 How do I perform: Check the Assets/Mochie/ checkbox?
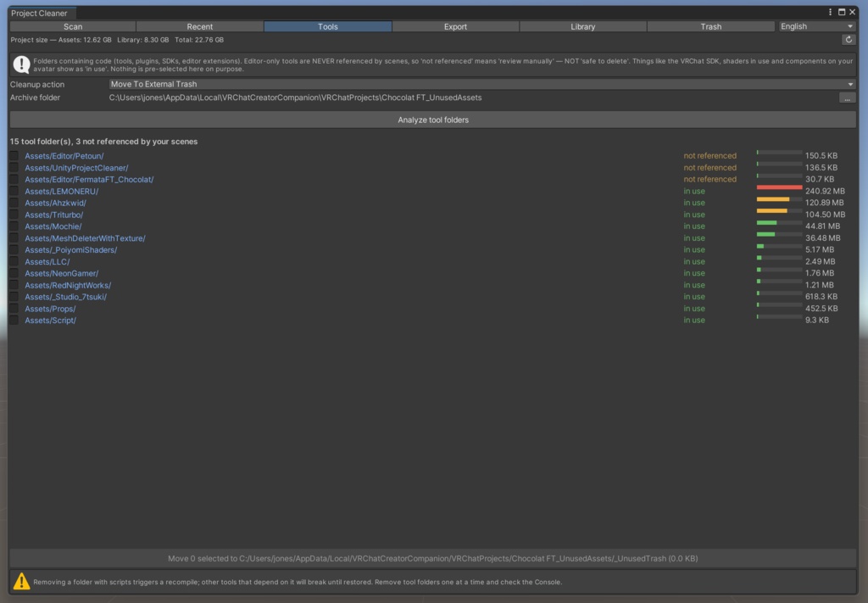click(x=14, y=226)
